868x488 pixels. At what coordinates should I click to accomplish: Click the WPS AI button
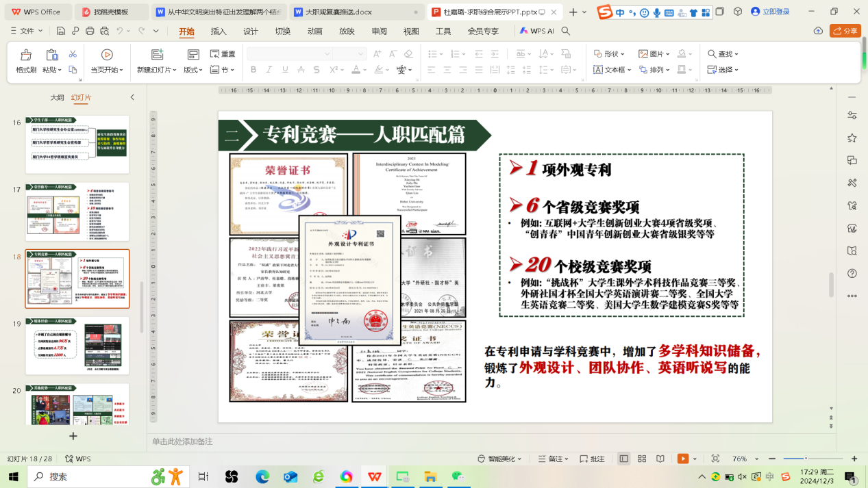(x=536, y=31)
